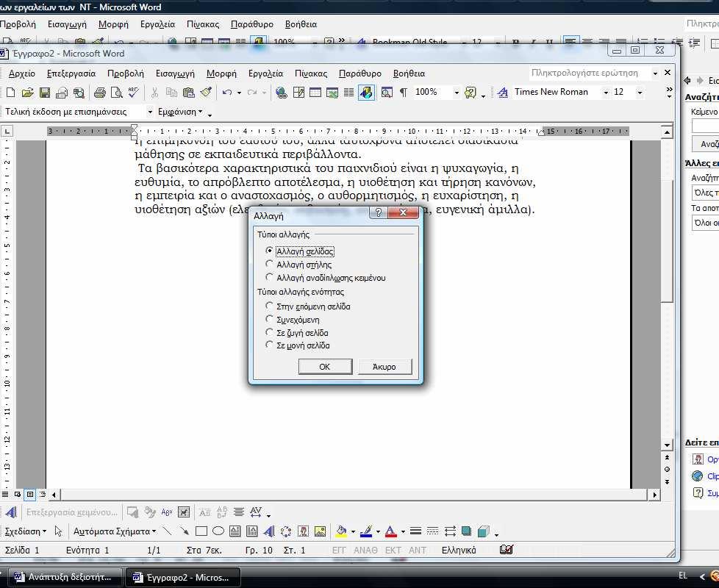Expand the Τελική έκδοση με επισημάνσεις dropdown

[x=149, y=112]
